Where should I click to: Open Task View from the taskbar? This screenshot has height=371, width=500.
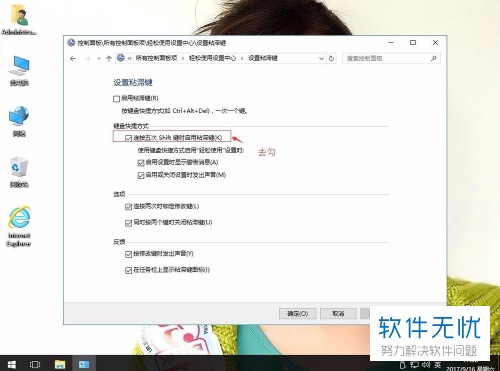click(x=35, y=364)
